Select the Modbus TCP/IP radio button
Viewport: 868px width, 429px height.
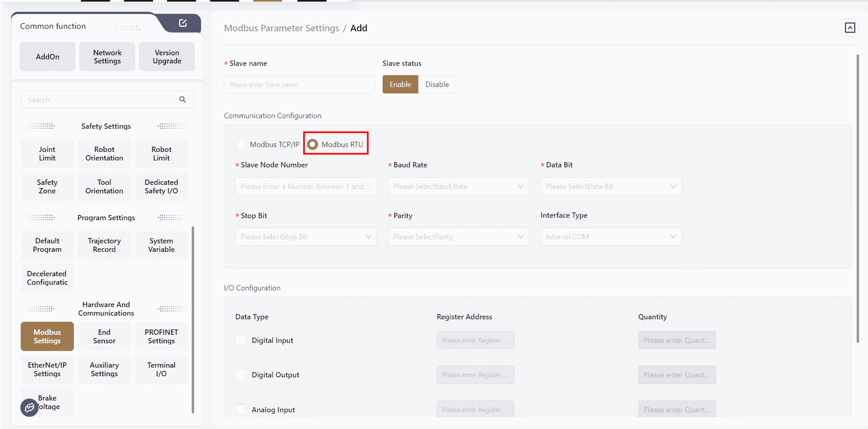[240, 145]
